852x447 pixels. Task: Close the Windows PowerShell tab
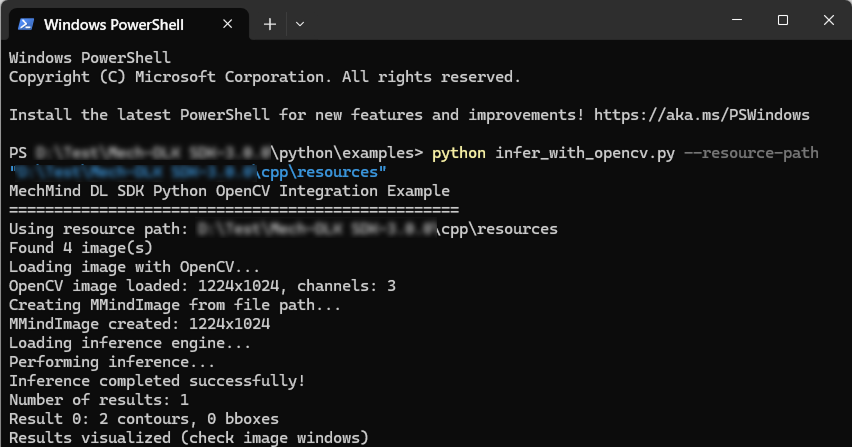(228, 24)
